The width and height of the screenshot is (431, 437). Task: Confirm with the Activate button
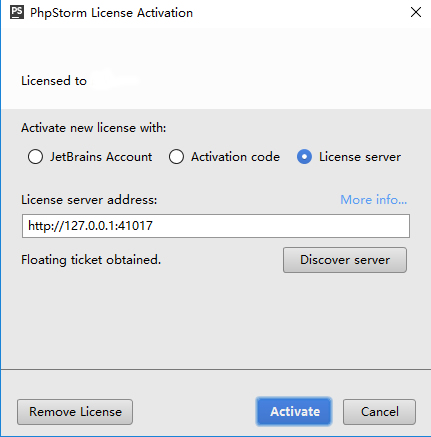[x=294, y=412]
